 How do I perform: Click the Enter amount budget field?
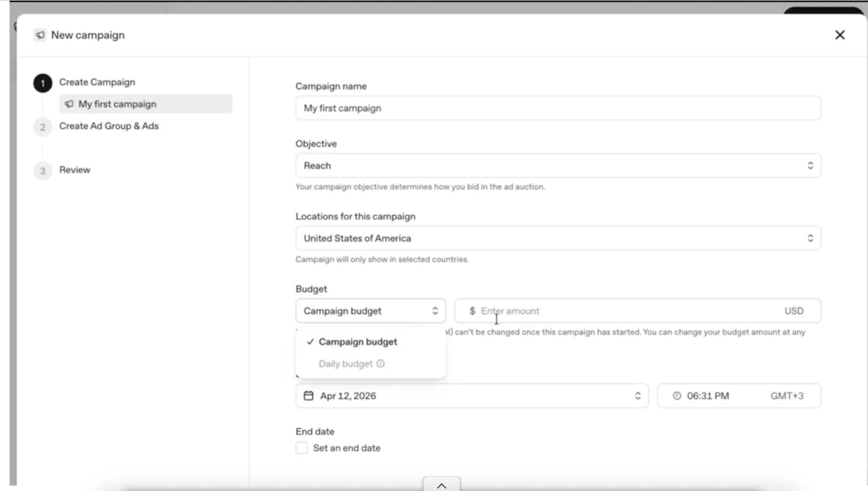click(x=624, y=311)
